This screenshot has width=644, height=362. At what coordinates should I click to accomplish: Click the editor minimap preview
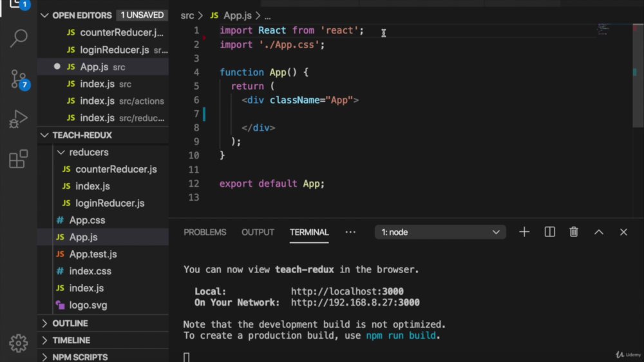point(603,29)
